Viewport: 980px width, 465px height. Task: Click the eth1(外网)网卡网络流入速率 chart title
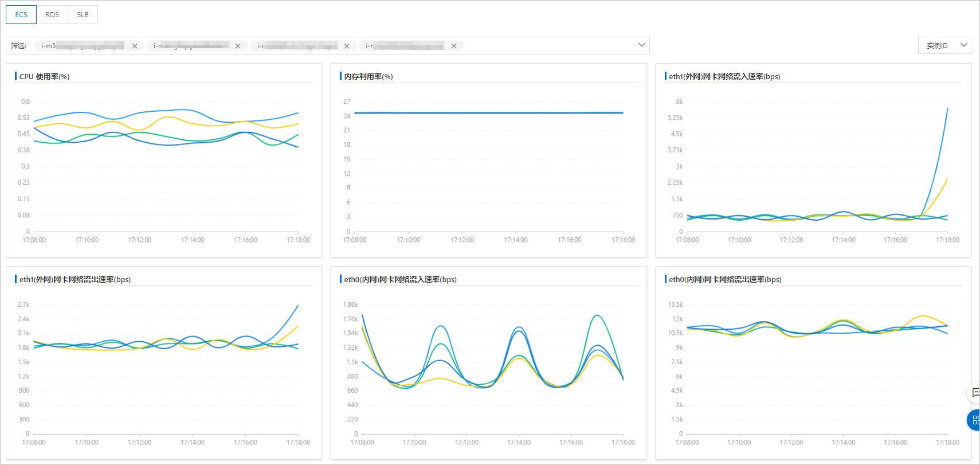tap(724, 76)
